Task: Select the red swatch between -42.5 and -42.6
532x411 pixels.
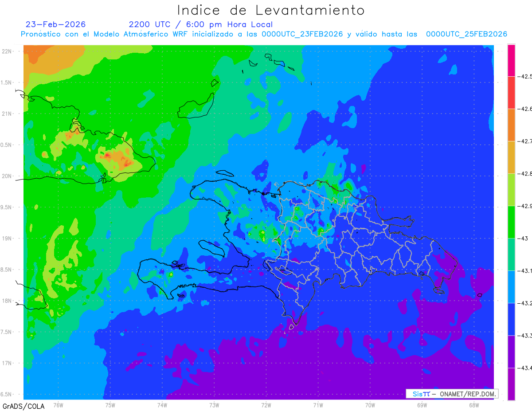Action: pyautogui.click(x=511, y=92)
